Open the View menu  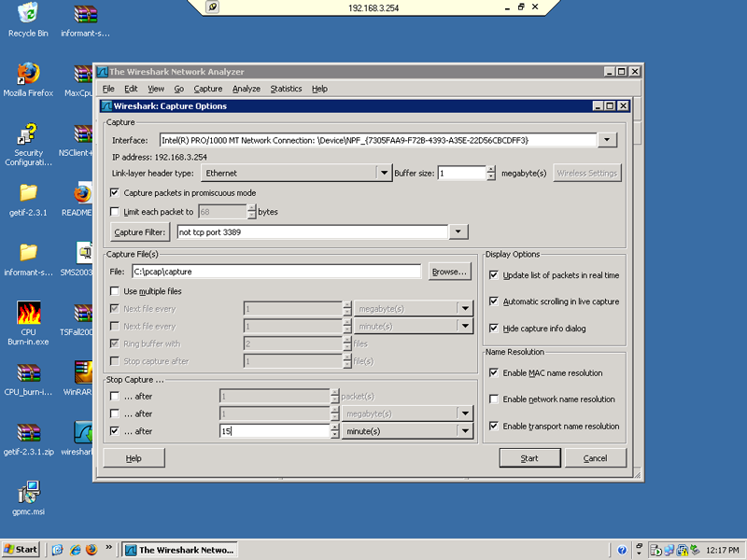click(x=156, y=89)
